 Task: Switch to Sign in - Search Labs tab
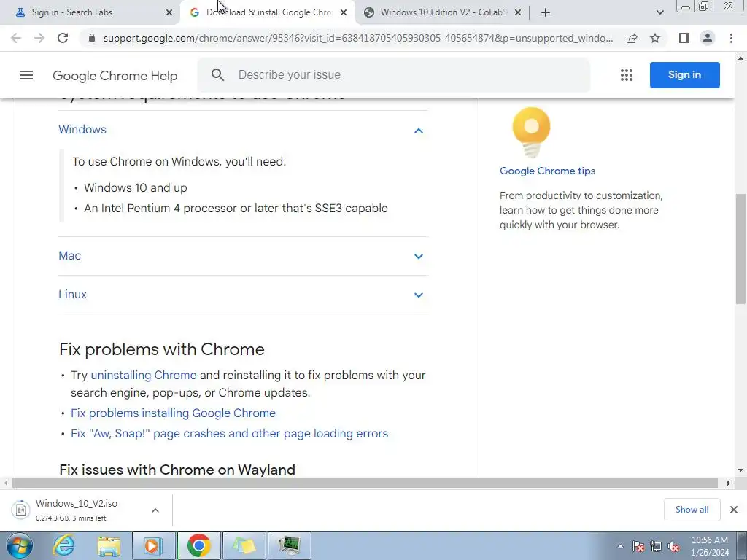[x=89, y=12]
